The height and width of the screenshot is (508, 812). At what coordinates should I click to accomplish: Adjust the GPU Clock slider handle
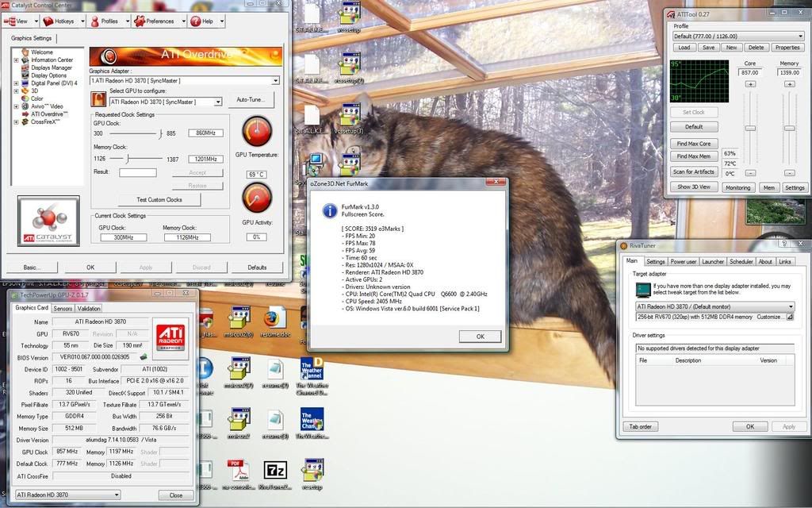(x=160, y=133)
